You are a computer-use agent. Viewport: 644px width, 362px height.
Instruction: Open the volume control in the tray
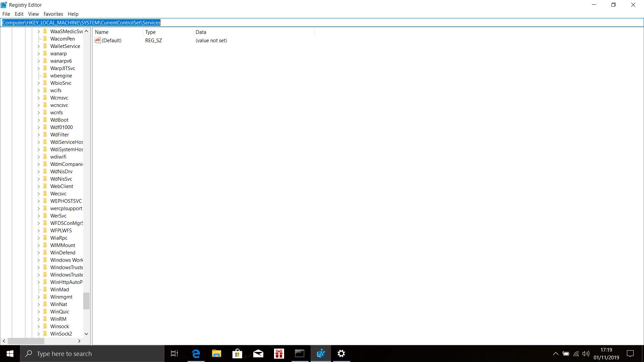(586, 354)
